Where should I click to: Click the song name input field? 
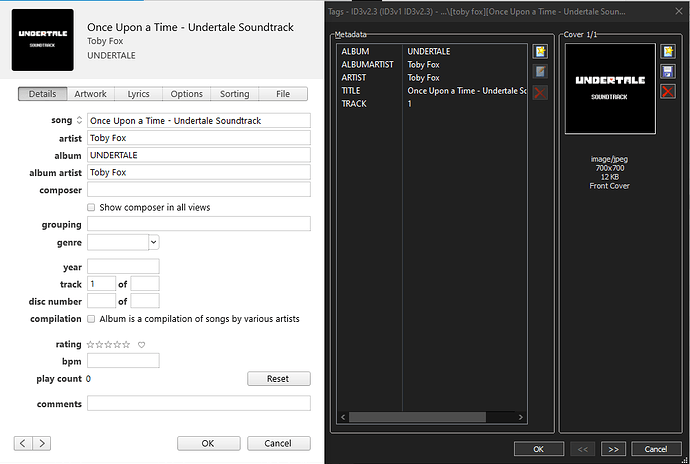(198, 121)
